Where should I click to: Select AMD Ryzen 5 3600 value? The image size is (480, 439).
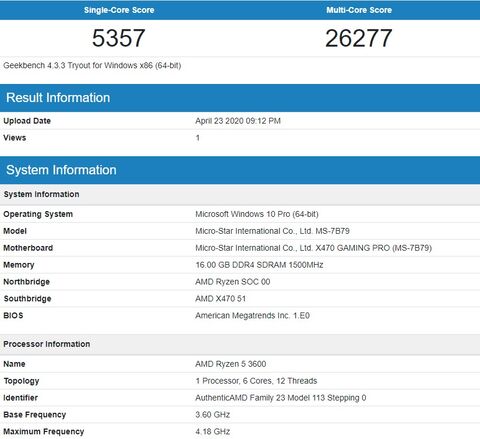point(231,364)
